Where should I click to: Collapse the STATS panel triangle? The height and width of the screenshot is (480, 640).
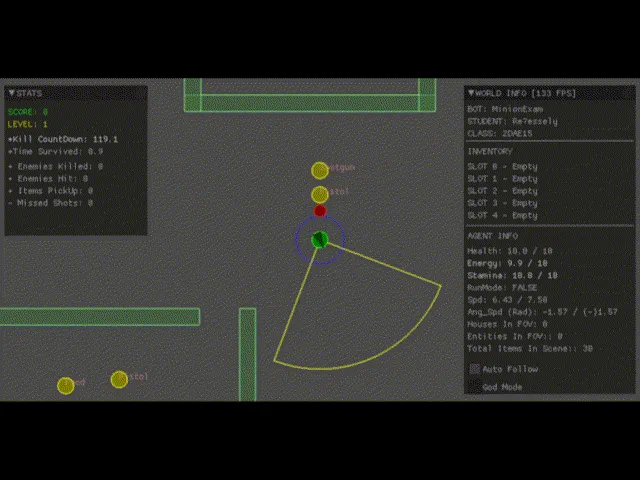11,93
